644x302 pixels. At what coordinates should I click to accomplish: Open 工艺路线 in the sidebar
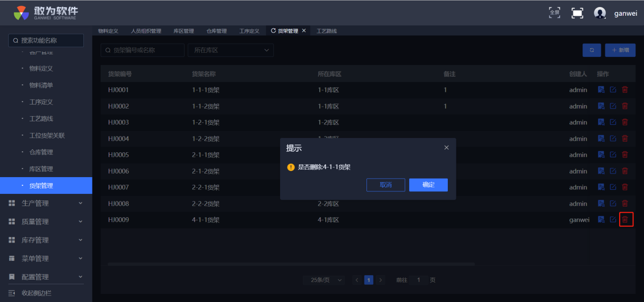(41, 119)
